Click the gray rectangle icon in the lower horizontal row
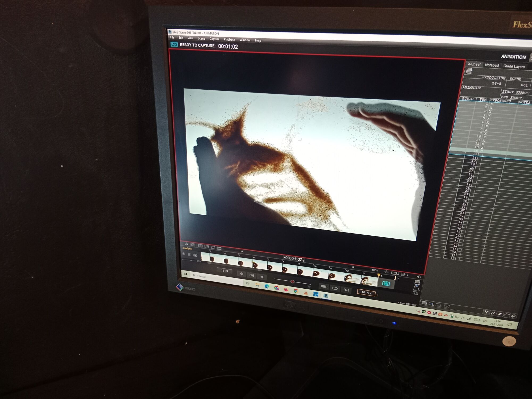The image size is (532, 399). (x=424, y=303)
